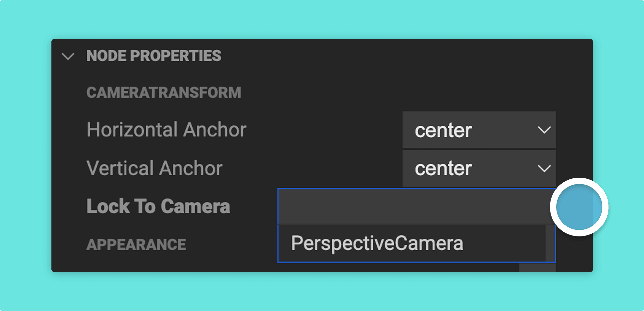Screen dimensions: 644x311
Task: Open the Vertical Anchor dropdown
Action: click(479, 168)
